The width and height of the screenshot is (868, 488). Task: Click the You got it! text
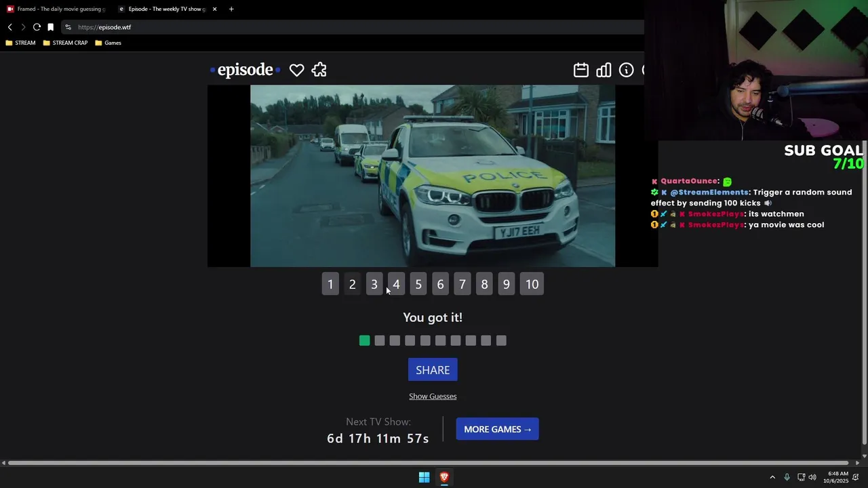[x=433, y=317]
